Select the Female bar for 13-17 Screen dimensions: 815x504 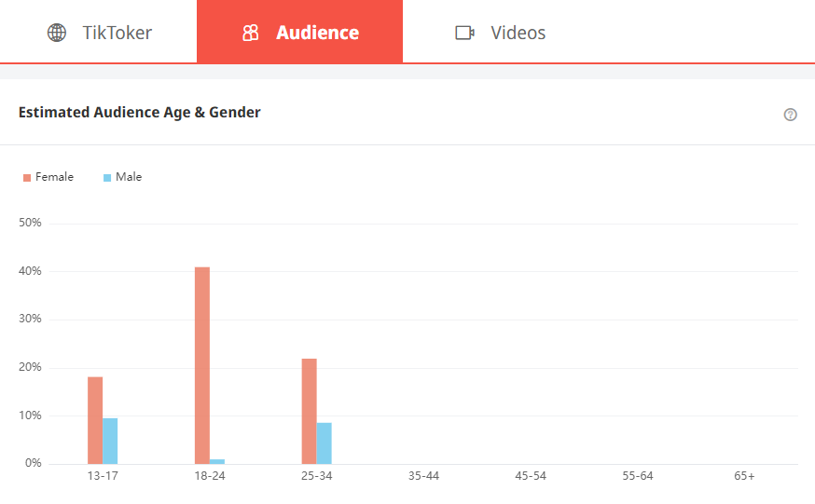click(95, 420)
